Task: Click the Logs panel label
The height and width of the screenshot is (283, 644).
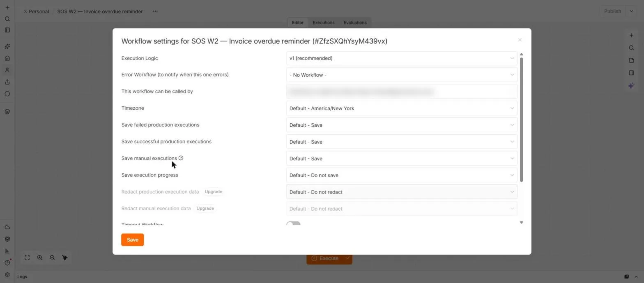Action: (22, 276)
